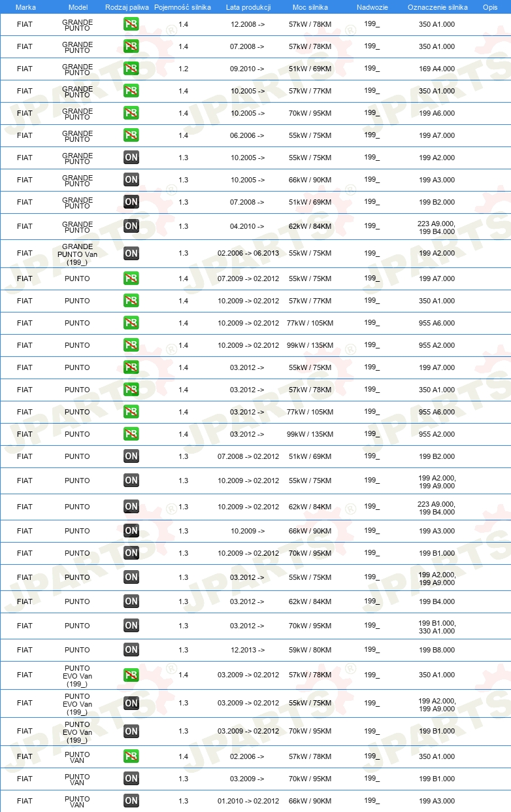The width and height of the screenshot is (511, 812).
Task: Click the Pojemność silnika column header
Action: [183, 7]
